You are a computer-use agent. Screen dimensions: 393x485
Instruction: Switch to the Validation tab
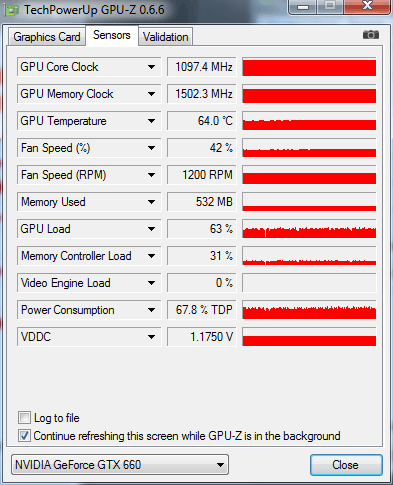point(166,37)
